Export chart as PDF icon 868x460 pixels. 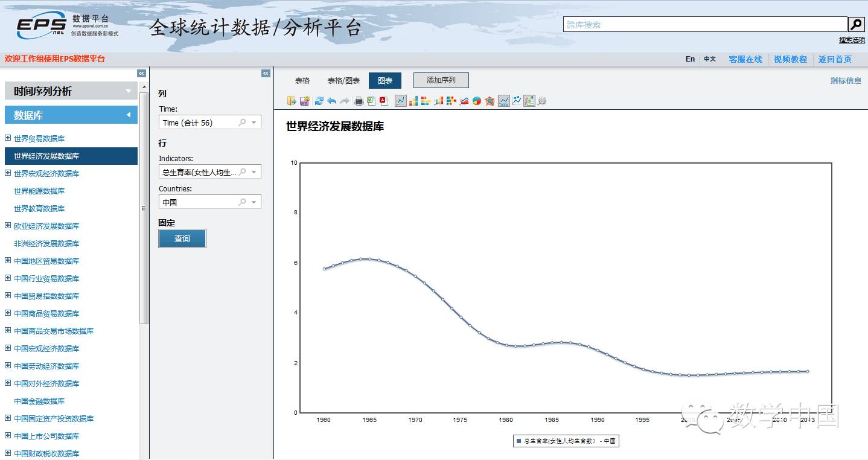383,101
